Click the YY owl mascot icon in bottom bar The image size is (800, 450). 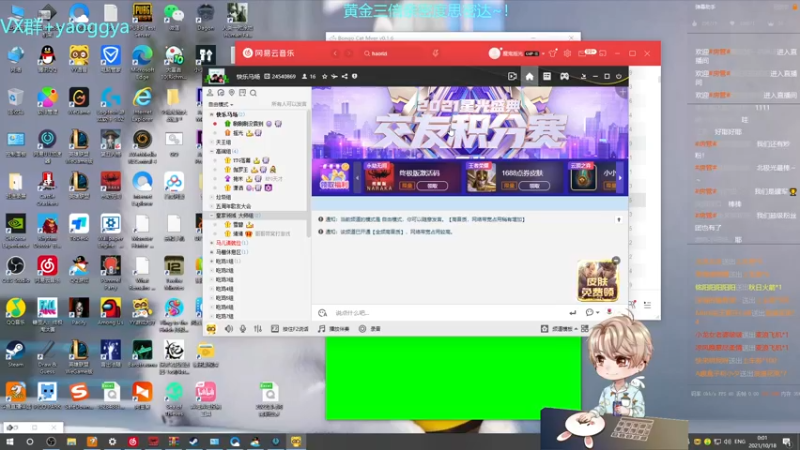pyautogui.click(x=211, y=329)
